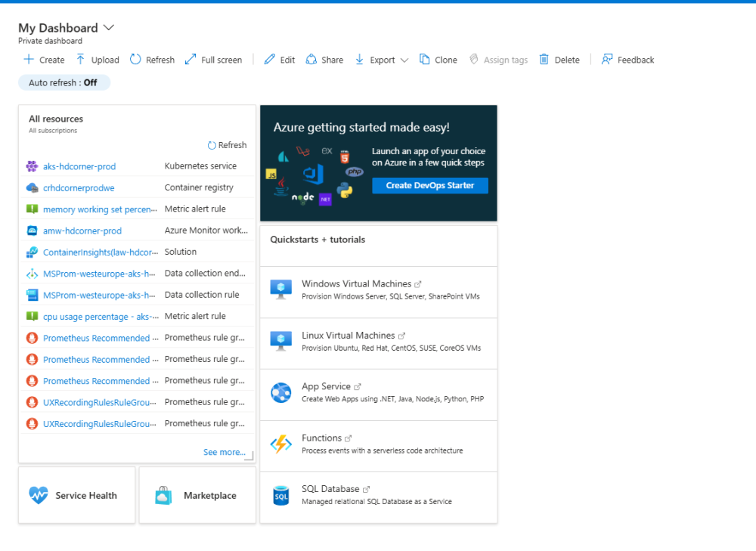Click the Full screen arrows icon
The image size is (756, 551).
[x=191, y=59]
